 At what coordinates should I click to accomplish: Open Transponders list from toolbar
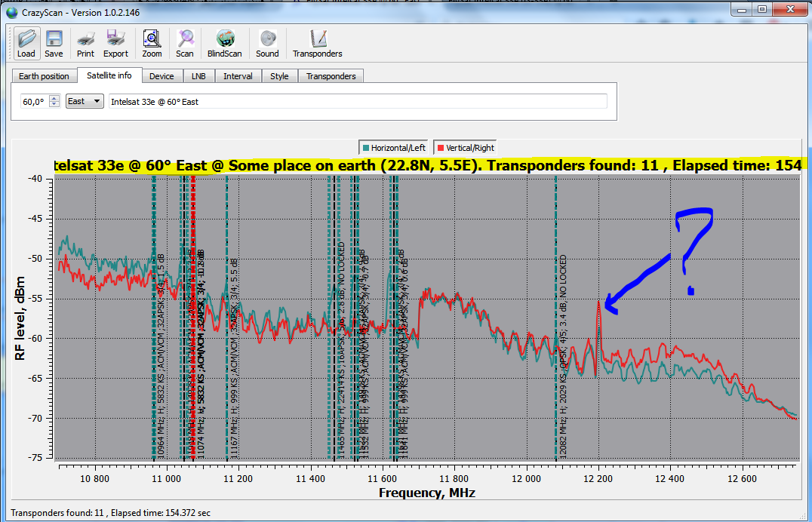tap(317, 44)
